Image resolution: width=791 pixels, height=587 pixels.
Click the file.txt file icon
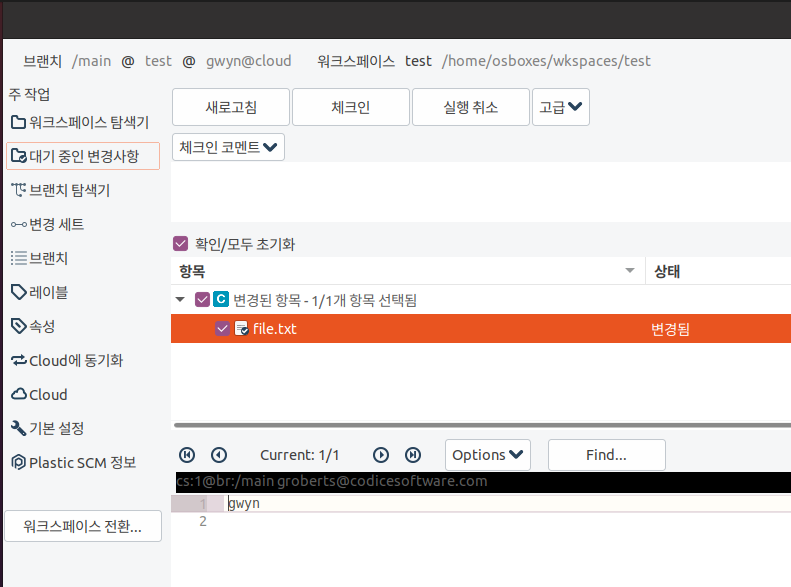(x=242, y=329)
